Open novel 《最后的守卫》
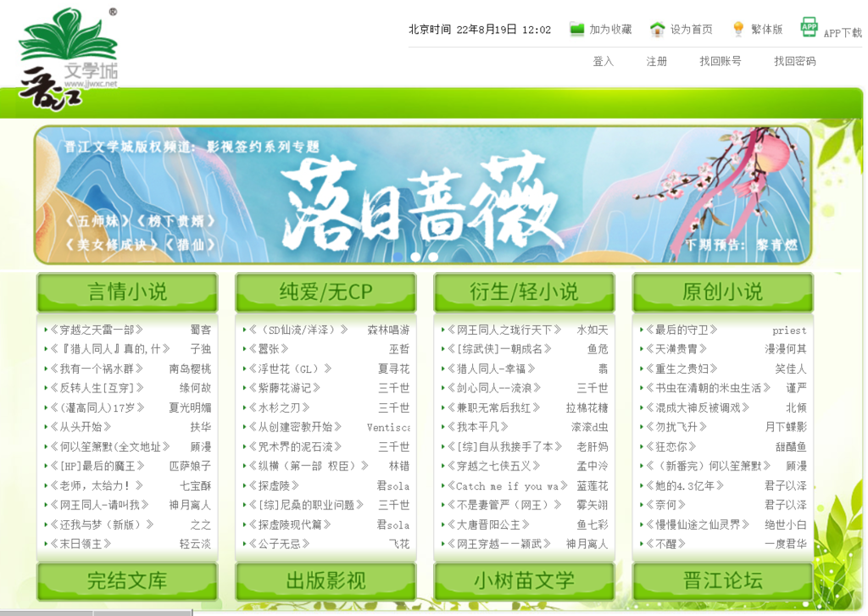 682,330
